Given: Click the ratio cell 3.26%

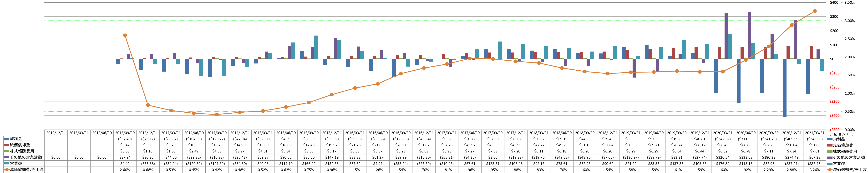Looking at the screenshot, I should pos(815,170).
